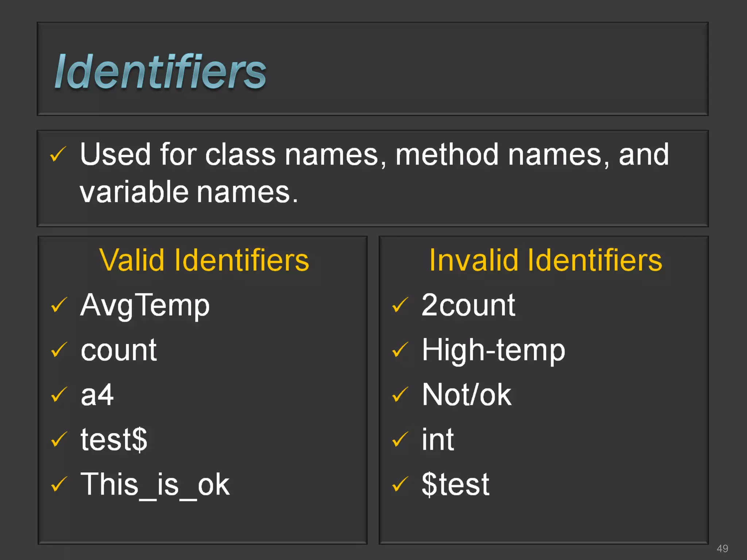Click the checkmark bullet beside AvgTemp
The width and height of the screenshot is (747, 560).
coord(59,305)
